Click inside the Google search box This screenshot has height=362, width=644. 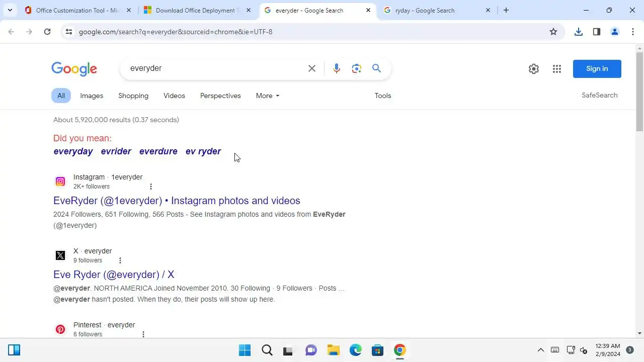(x=216, y=68)
